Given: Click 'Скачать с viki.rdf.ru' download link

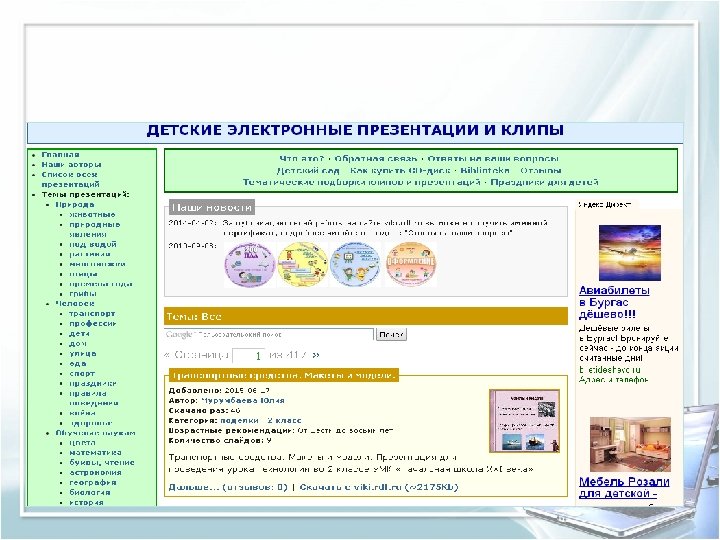Looking at the screenshot, I should click(379, 487).
